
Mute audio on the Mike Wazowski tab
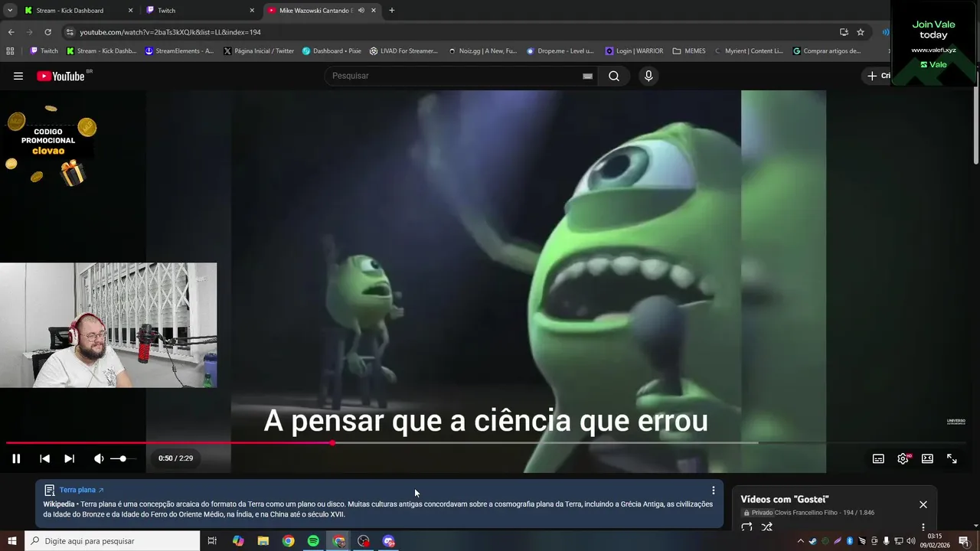click(x=361, y=11)
